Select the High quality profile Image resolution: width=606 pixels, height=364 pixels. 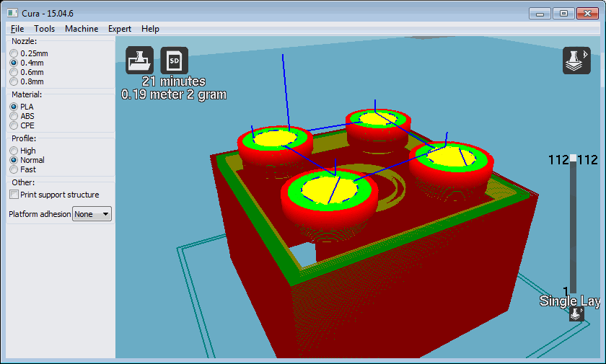click(x=14, y=151)
